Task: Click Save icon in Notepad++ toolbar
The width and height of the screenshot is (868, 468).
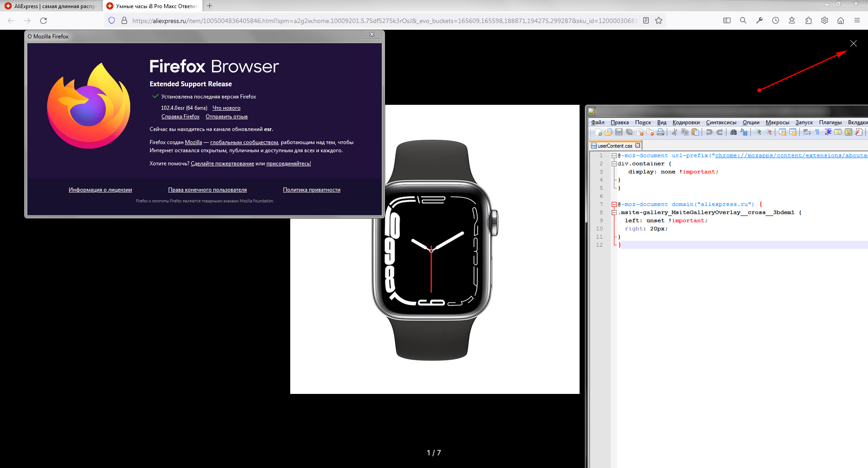Action: [619, 132]
